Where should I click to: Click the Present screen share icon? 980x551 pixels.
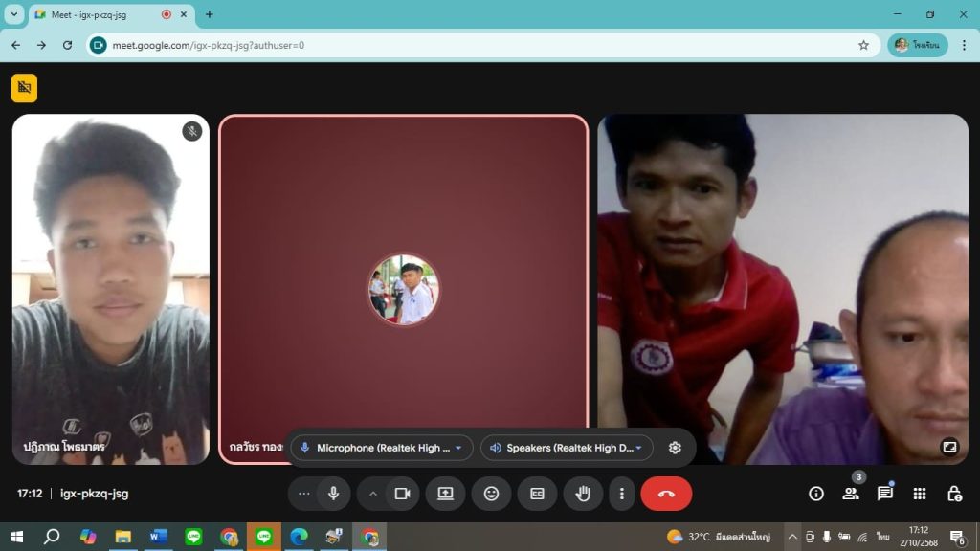pos(445,494)
